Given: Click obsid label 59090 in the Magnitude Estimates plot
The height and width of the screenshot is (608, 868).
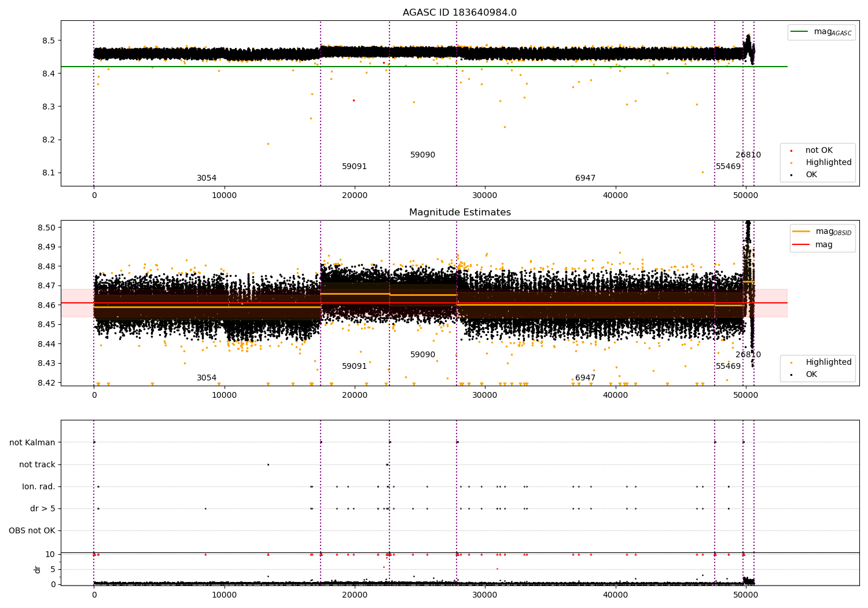Looking at the screenshot, I should tap(422, 355).
